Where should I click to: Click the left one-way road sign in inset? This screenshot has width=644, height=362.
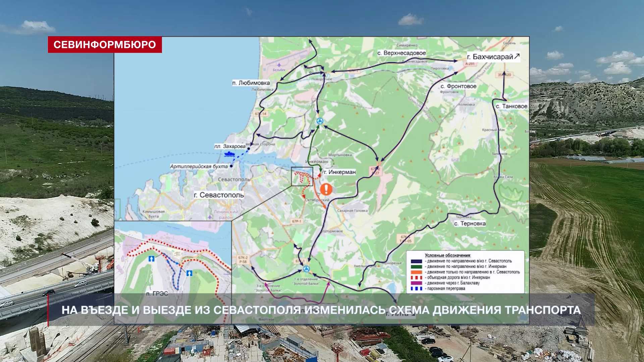pyautogui.click(x=151, y=259)
